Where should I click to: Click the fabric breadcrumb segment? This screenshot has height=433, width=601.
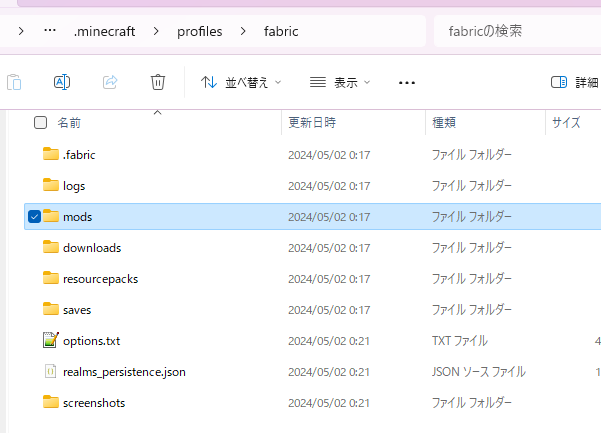pyautogui.click(x=281, y=31)
